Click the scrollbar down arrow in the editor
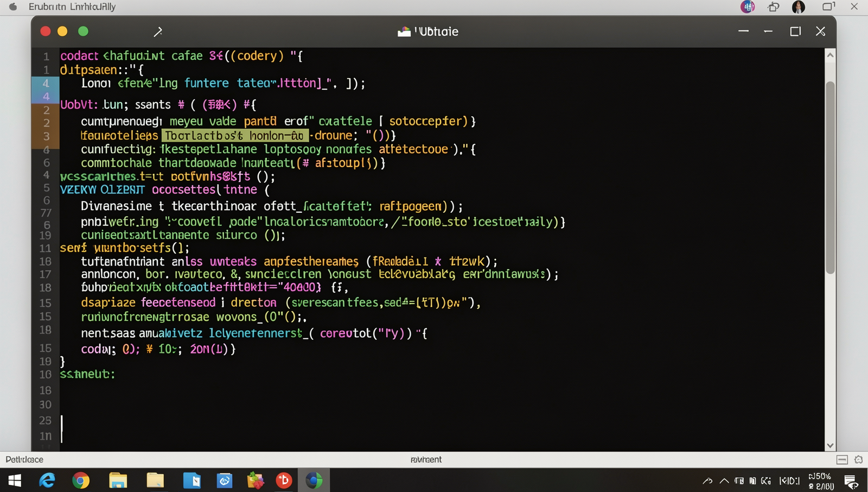 tap(830, 445)
